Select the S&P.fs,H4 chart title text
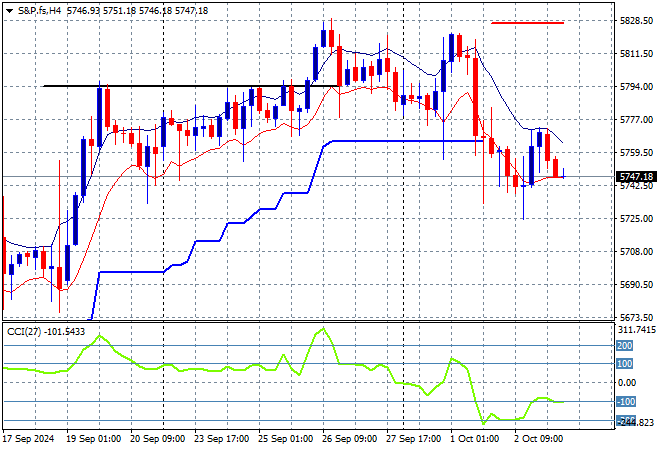 click(x=40, y=11)
